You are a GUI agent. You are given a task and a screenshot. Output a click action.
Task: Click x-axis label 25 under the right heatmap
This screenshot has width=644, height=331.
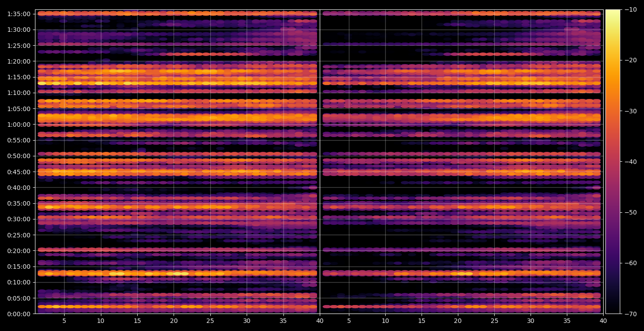click(495, 321)
